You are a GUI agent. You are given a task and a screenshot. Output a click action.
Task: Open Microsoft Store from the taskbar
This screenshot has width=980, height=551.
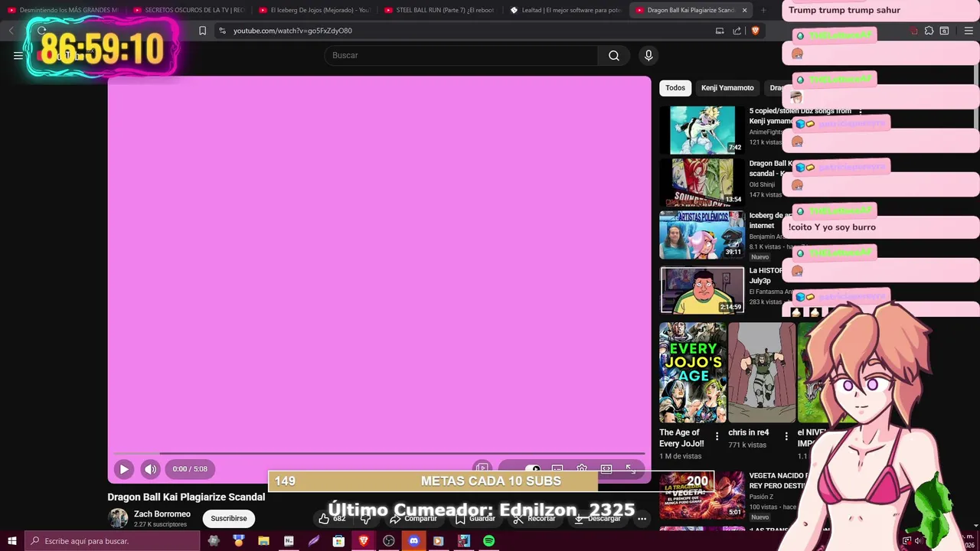click(338, 541)
